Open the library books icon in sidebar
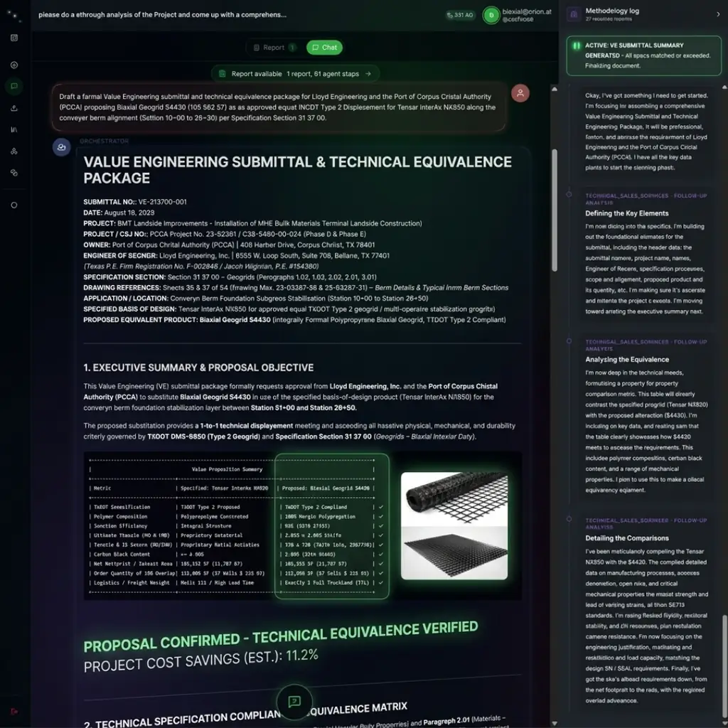 tap(14, 129)
